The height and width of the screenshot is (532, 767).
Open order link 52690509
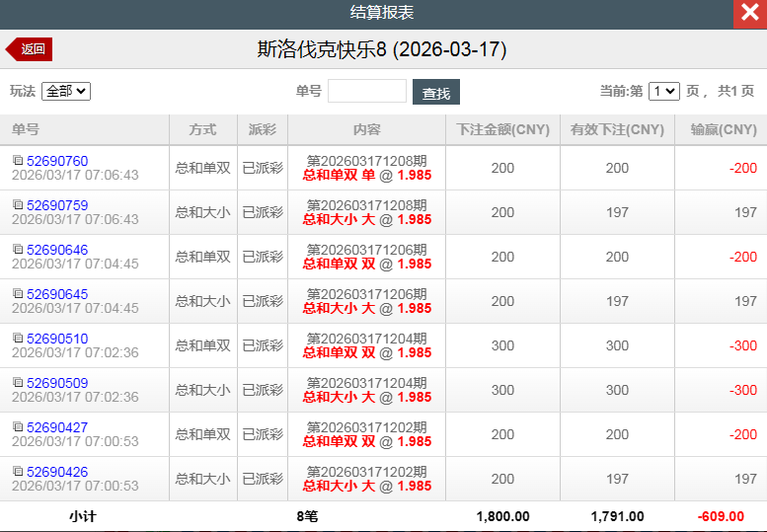(57, 383)
